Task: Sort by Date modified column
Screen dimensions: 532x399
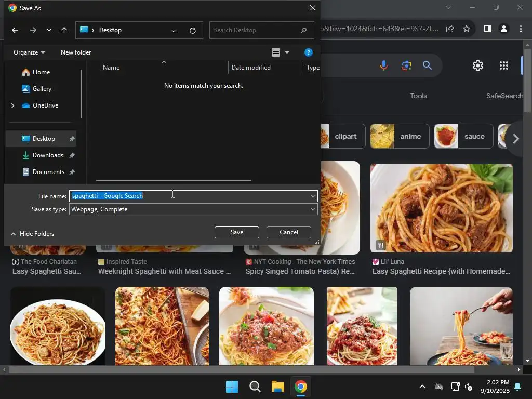Action: (x=251, y=68)
